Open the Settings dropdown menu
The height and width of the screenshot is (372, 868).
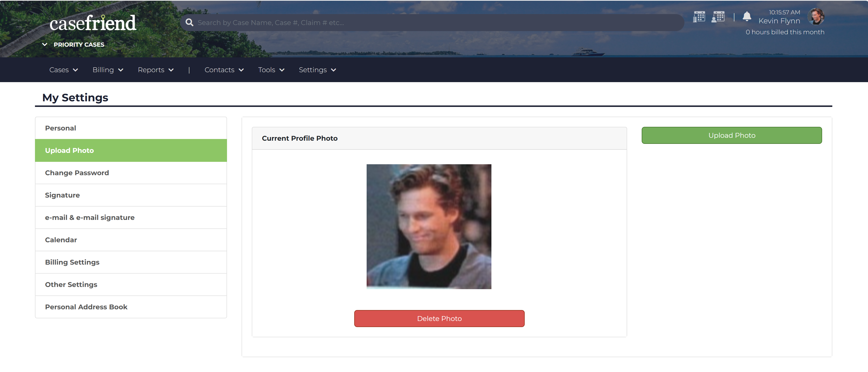[317, 70]
